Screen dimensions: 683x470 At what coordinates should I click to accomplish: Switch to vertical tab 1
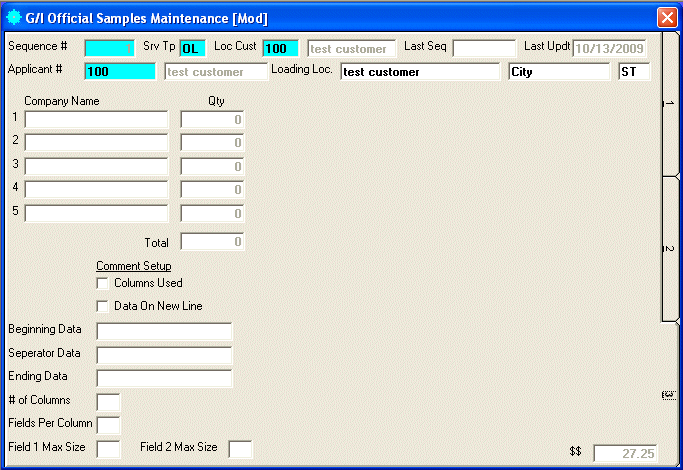point(670,103)
